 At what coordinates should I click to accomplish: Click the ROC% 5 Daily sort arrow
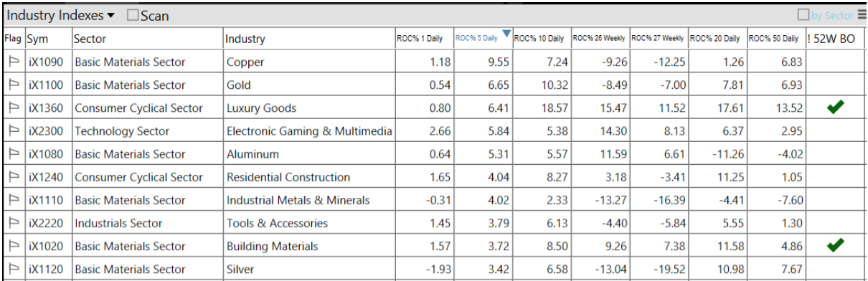pos(506,34)
